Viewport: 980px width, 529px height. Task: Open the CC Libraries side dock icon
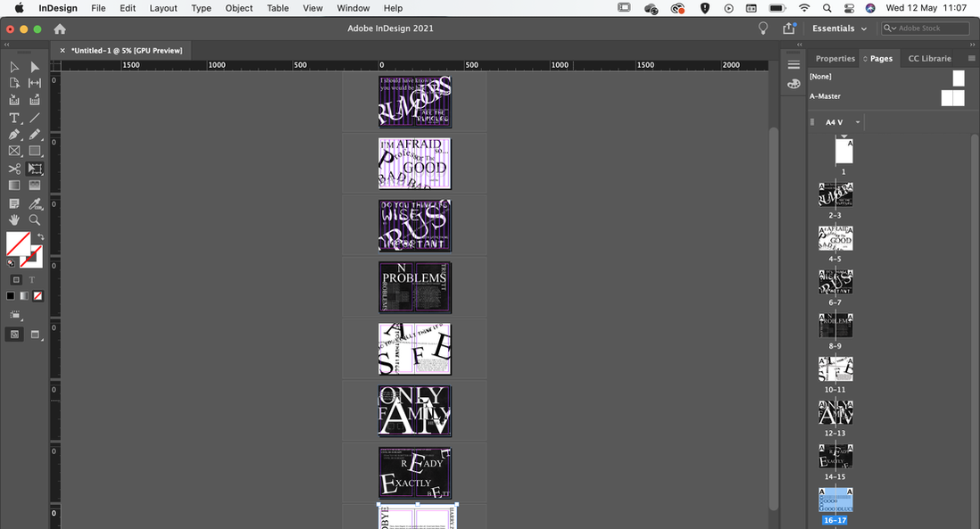click(793, 84)
